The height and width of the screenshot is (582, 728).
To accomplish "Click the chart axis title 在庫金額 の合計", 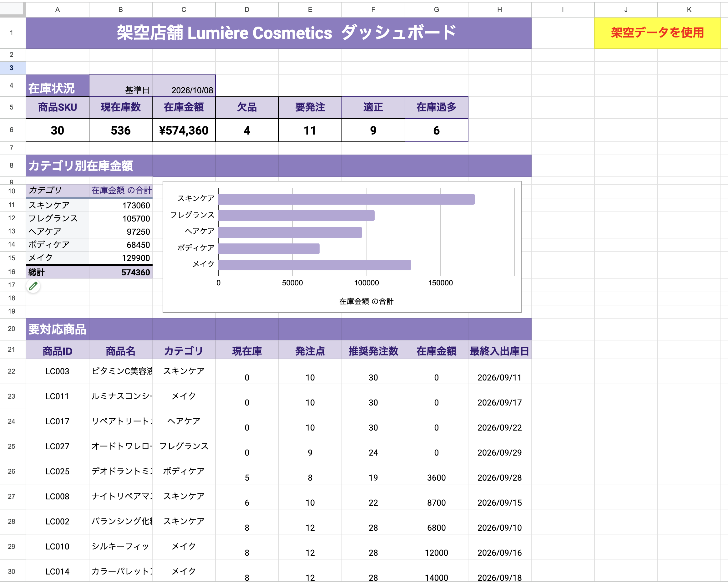I will click(367, 301).
